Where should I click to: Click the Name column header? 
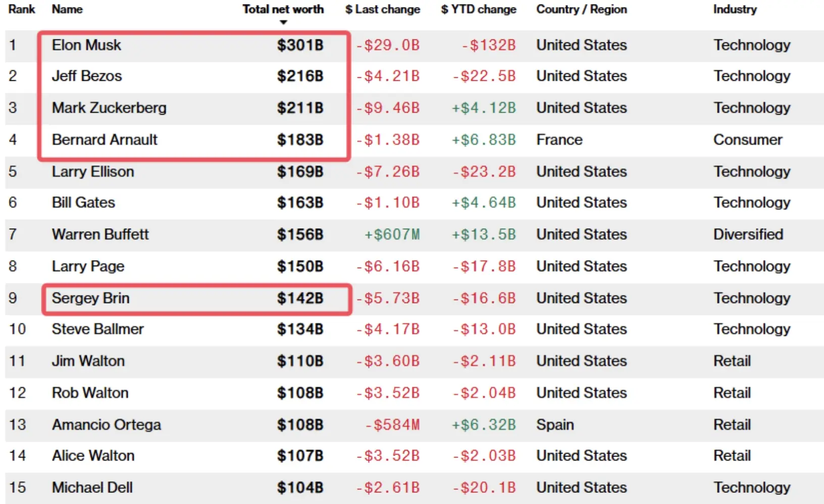point(67,9)
